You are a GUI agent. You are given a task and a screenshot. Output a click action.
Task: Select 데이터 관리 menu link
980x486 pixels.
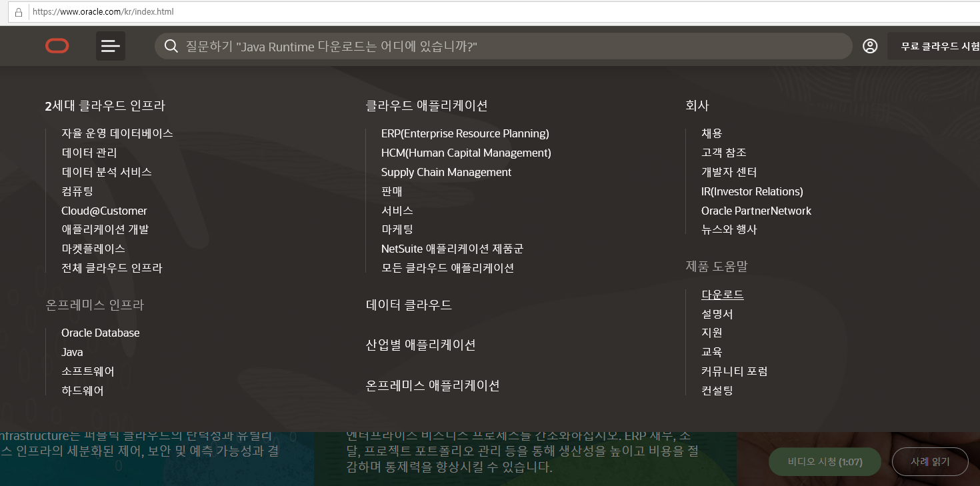[89, 153]
